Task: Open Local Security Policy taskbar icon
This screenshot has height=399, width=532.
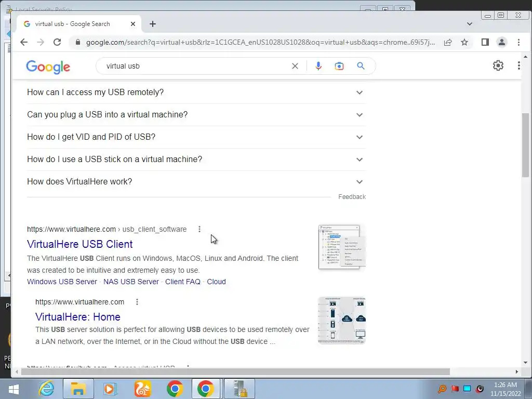Action: 239,389
